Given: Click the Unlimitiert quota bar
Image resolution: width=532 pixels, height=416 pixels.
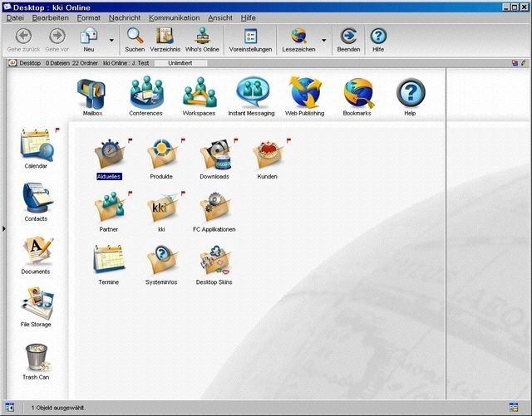Looking at the screenshot, I should point(180,63).
